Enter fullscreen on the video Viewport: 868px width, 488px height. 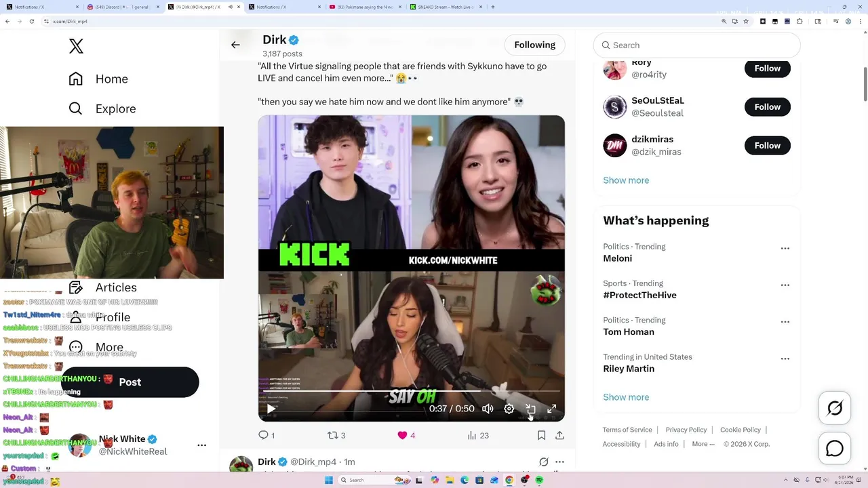point(552,409)
